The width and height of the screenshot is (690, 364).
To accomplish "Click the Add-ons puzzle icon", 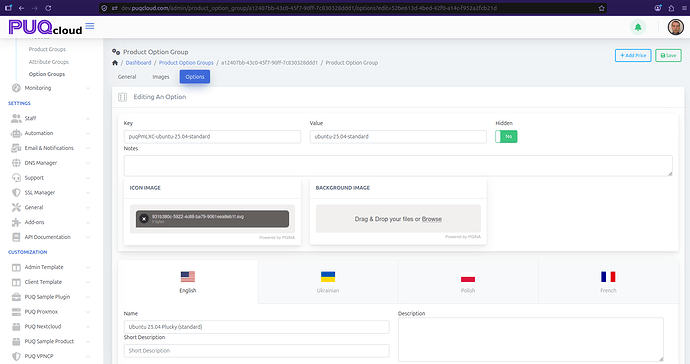I will coord(16,222).
